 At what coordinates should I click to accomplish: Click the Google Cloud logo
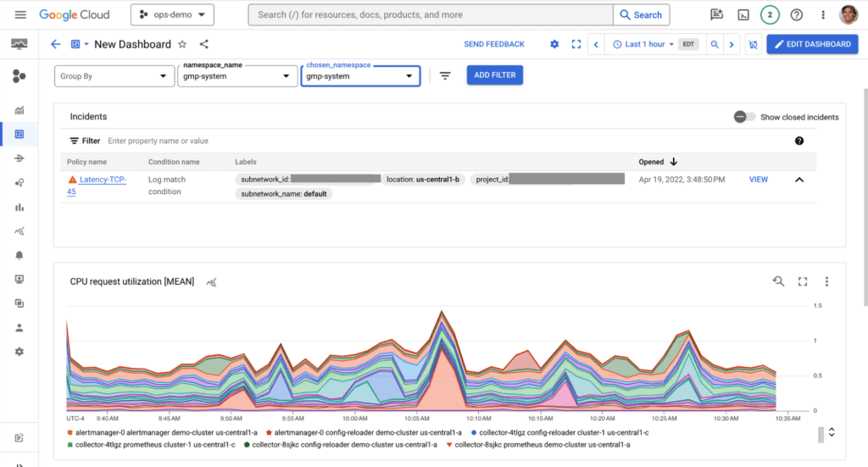click(x=75, y=15)
